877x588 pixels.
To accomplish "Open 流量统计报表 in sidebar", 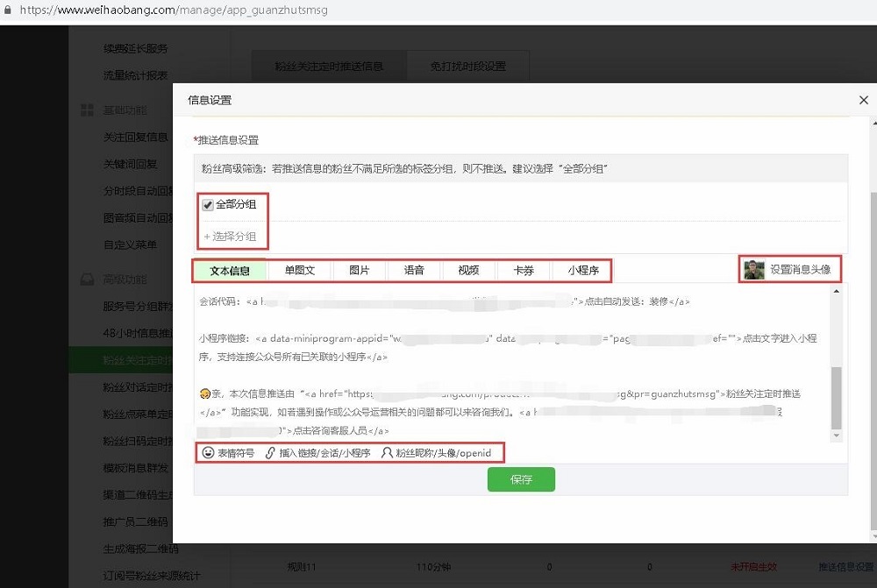I will click(x=135, y=75).
